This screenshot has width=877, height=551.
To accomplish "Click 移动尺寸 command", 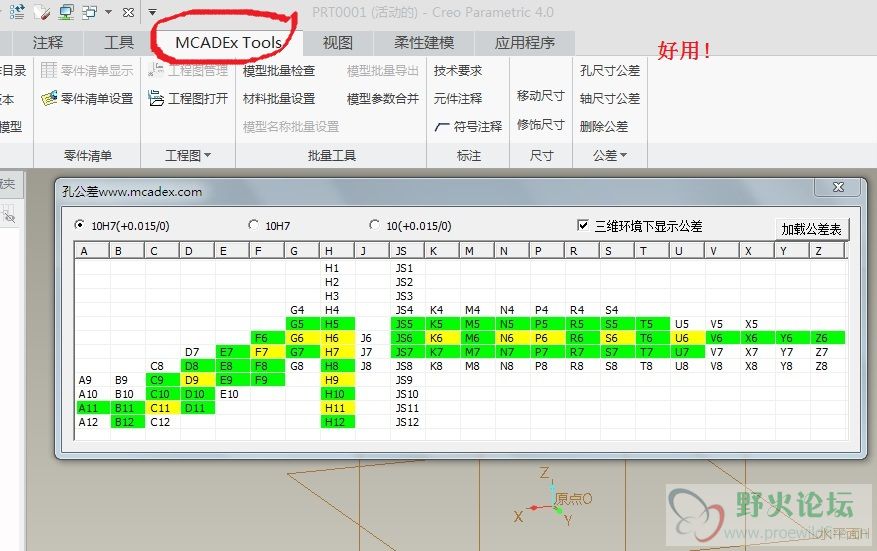I will [540, 96].
